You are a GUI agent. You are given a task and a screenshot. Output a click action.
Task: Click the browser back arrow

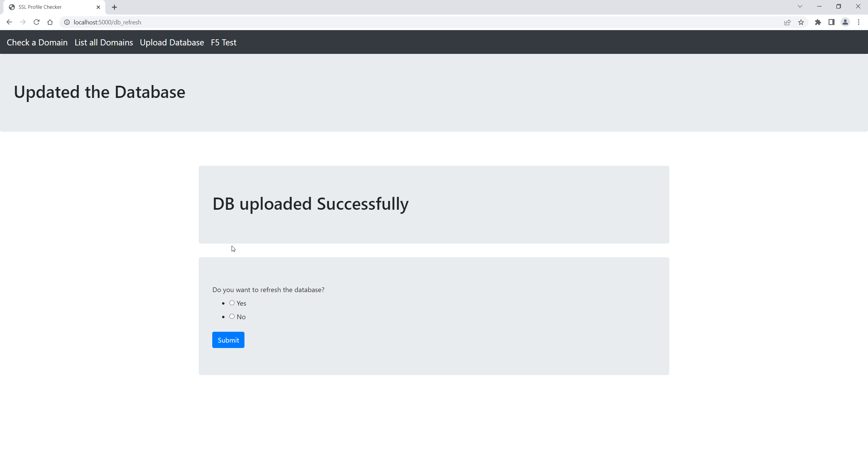tap(9, 22)
